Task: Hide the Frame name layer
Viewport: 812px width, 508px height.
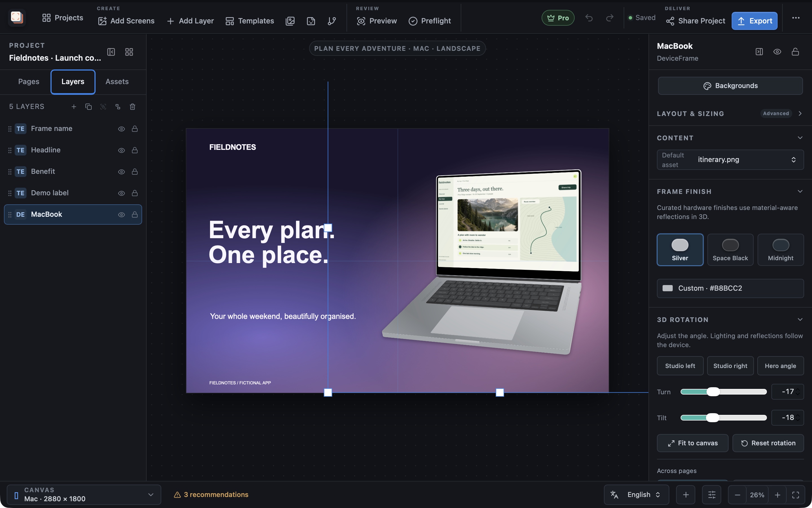Action: [x=122, y=129]
